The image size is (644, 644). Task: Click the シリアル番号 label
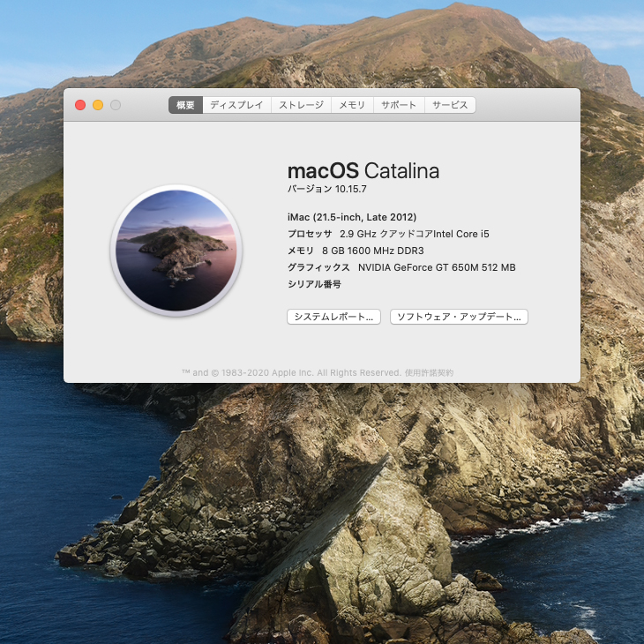tap(314, 284)
